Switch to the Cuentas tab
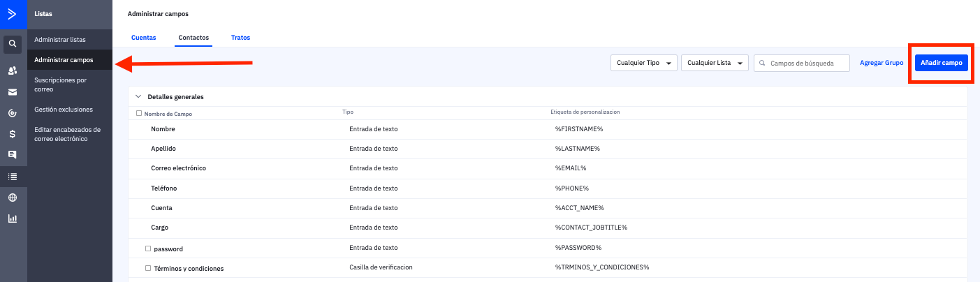Viewport: 980px width, 282px height. (143, 38)
